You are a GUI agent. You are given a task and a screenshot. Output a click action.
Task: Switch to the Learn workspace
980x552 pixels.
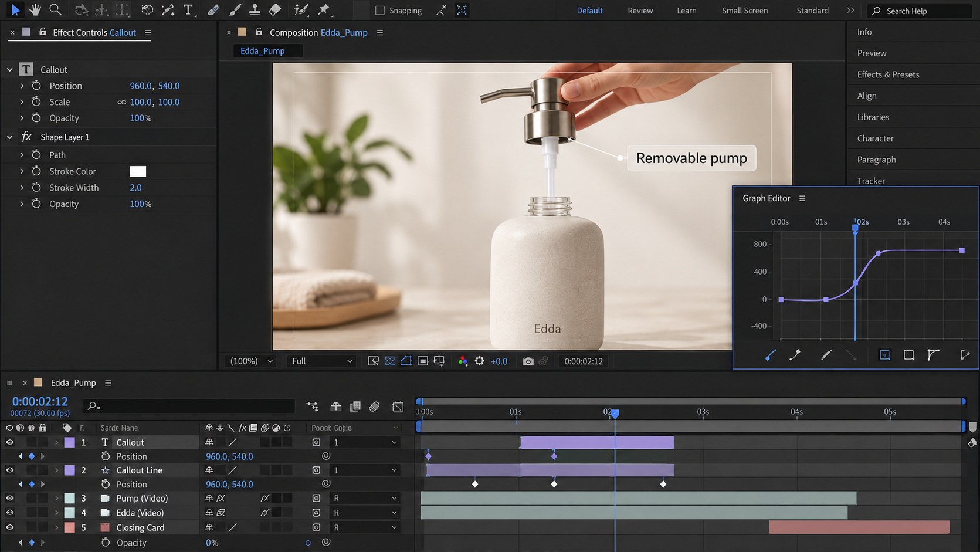pyautogui.click(x=687, y=11)
